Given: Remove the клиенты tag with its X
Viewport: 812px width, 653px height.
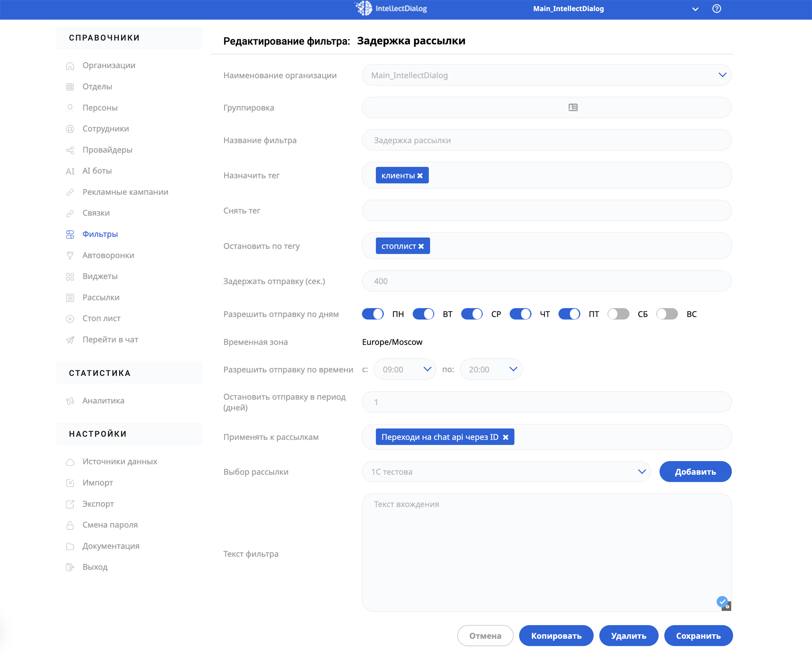Looking at the screenshot, I should (420, 176).
